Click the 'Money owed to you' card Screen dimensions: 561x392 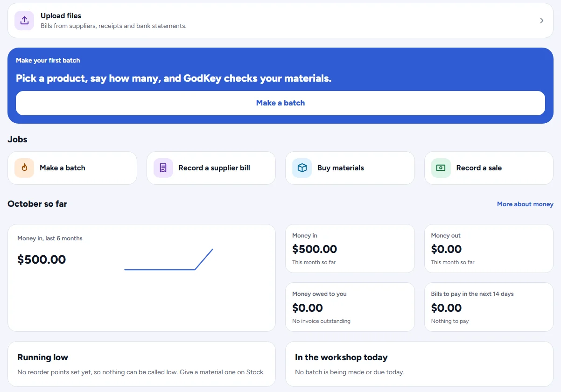point(350,307)
